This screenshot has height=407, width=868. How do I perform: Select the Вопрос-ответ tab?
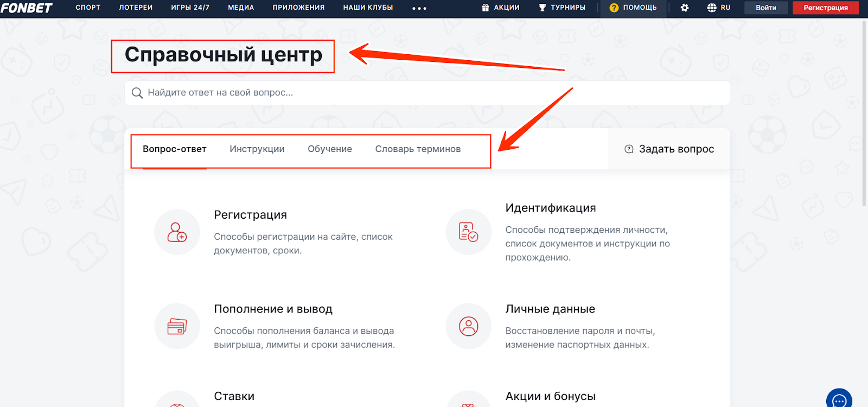coord(175,149)
